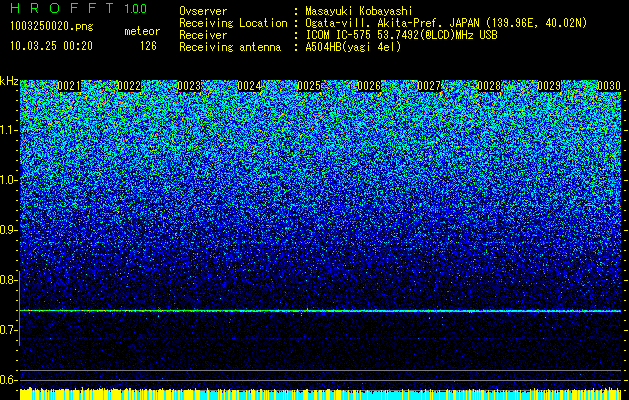
Task: Click the 0023 time marker
Action: pyautogui.click(x=189, y=86)
